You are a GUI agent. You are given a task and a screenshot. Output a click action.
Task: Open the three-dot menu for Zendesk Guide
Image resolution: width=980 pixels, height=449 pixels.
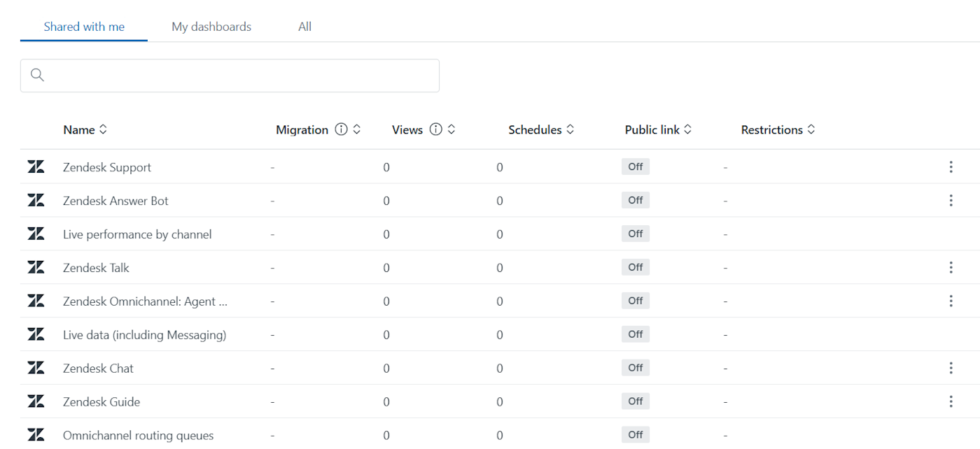[951, 401]
